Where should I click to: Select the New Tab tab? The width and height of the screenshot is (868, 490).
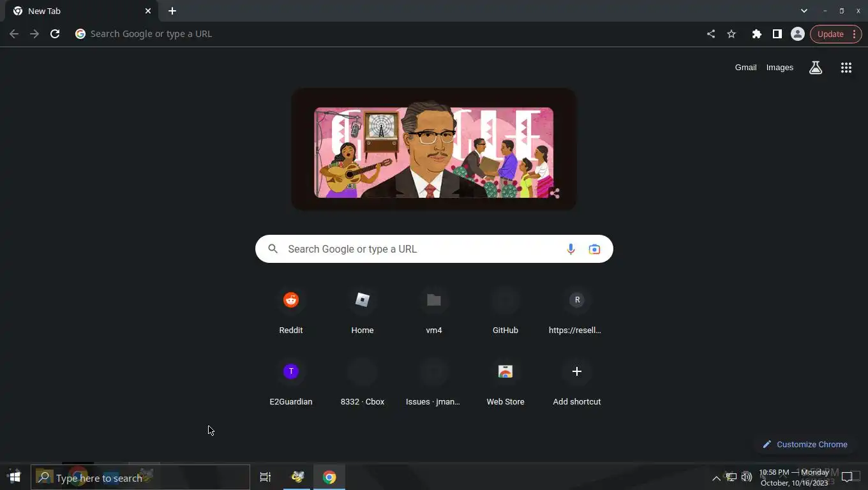point(82,11)
